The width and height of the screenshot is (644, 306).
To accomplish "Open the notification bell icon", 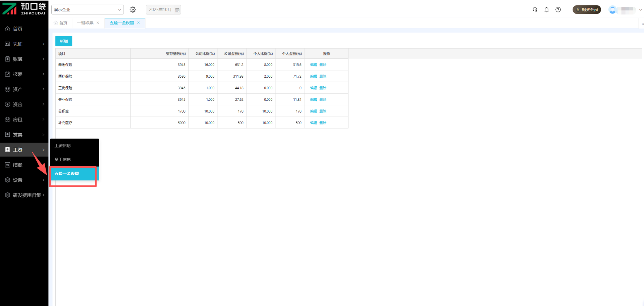I will pyautogui.click(x=546, y=10).
